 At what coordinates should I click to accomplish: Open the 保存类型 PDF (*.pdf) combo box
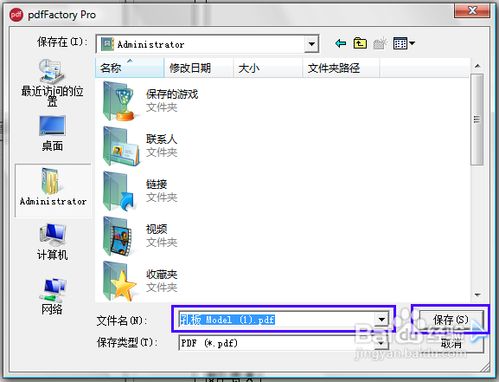tap(284, 343)
